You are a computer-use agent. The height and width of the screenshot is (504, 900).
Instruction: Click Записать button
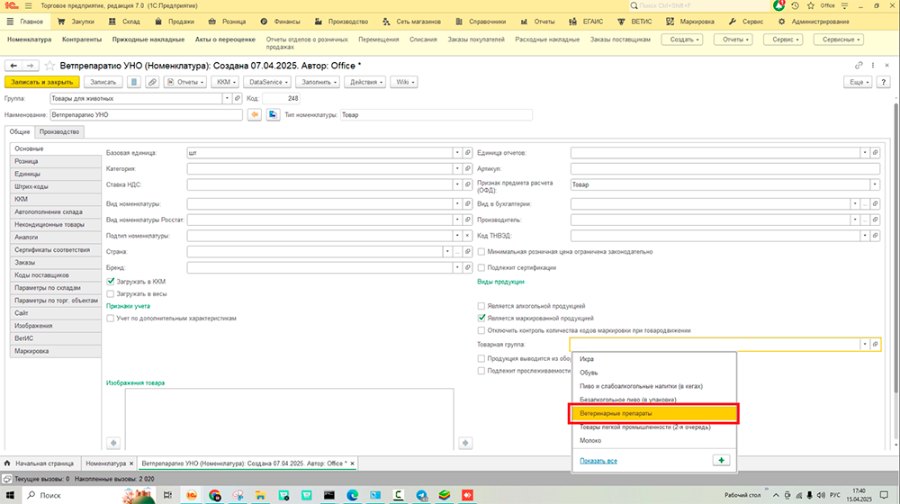tap(103, 82)
